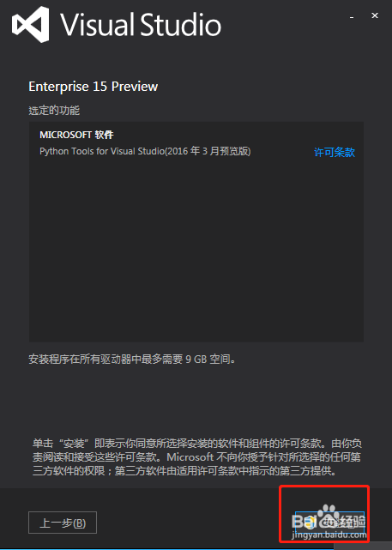This screenshot has width=392, height=550.
Task: Open the 许可条款 license terms link
Action: 335,152
